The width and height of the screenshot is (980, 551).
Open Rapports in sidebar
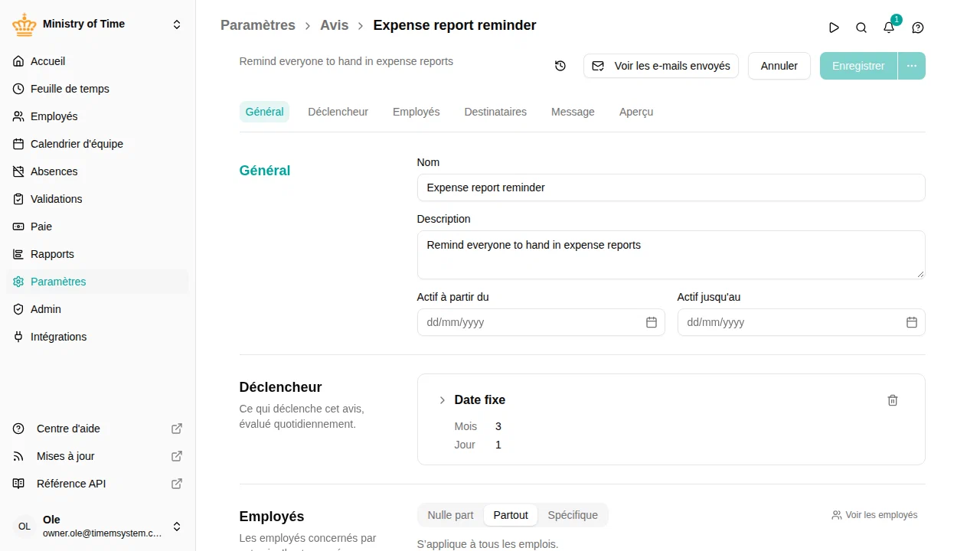98,254
